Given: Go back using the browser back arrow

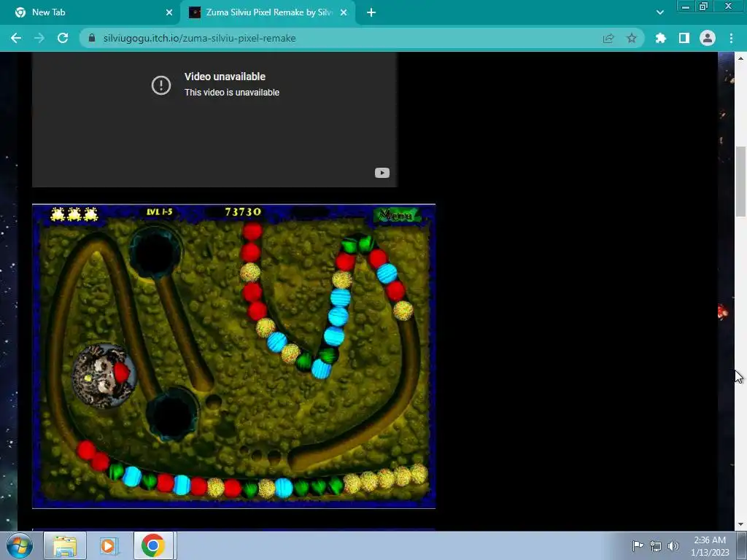Looking at the screenshot, I should click(x=16, y=38).
